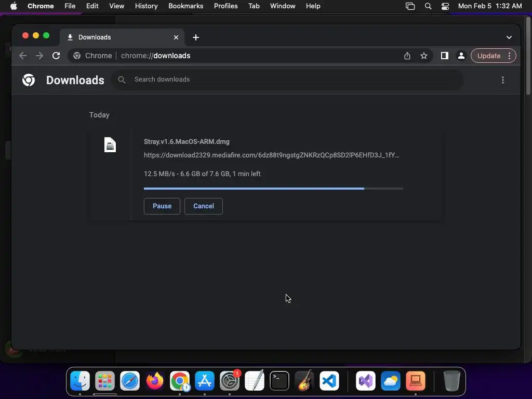Toggle the side panel icon
Screen dimensions: 532x399
pyautogui.click(x=445, y=56)
